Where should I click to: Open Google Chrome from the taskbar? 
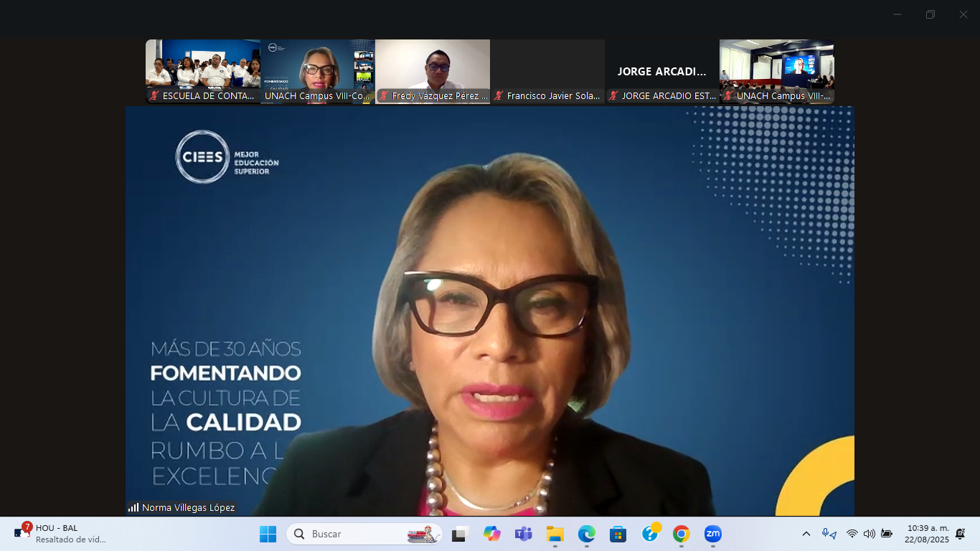pyautogui.click(x=681, y=534)
